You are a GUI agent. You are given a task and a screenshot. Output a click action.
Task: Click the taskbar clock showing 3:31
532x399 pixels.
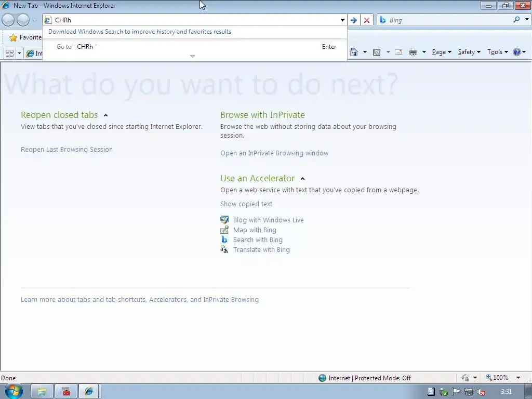point(506,392)
